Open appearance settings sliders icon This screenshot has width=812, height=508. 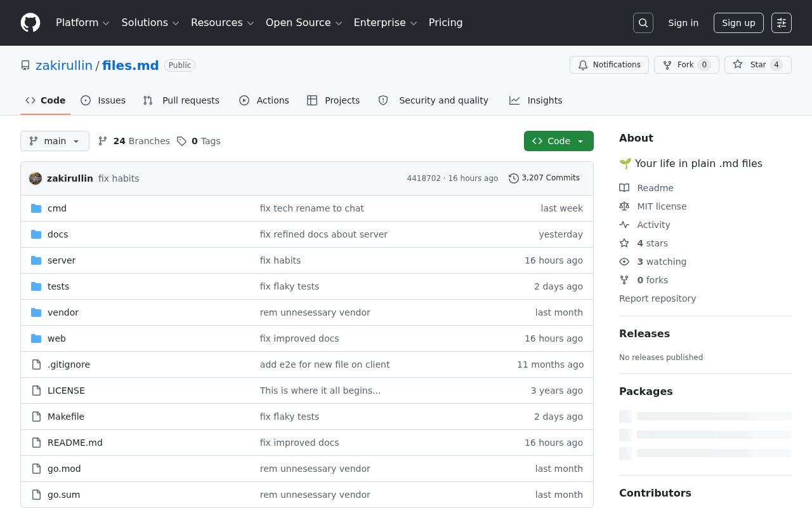click(782, 23)
